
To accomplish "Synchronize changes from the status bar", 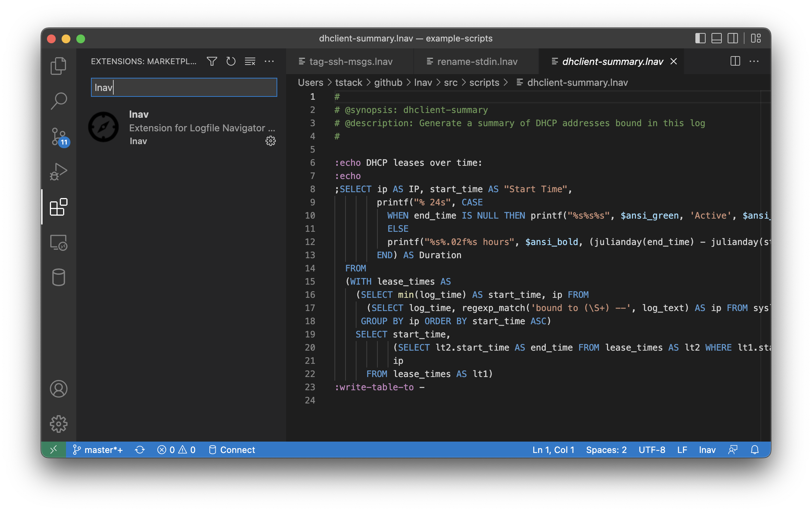I will (140, 450).
